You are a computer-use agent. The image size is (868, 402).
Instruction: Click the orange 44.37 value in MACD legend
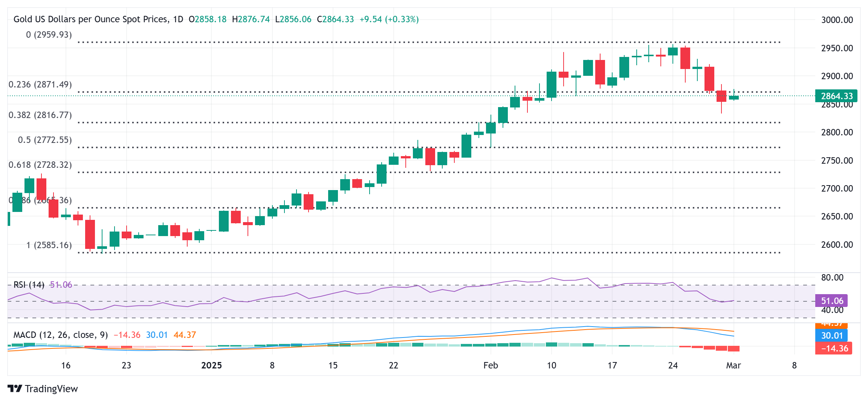coord(185,335)
